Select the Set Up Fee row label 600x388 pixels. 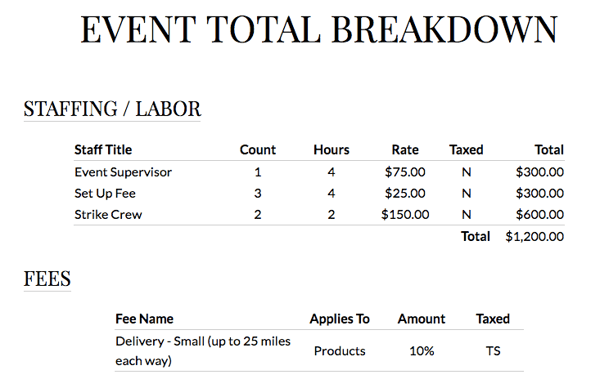point(105,193)
